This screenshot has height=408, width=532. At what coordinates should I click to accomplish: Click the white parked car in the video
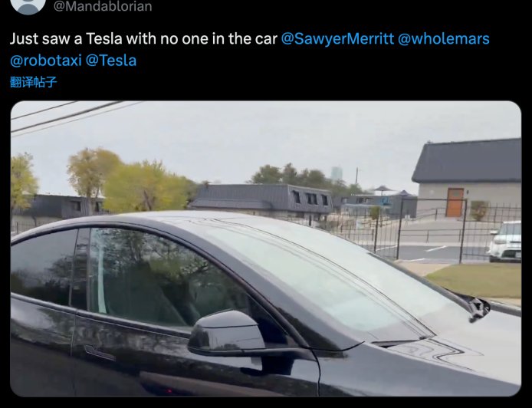(x=505, y=242)
